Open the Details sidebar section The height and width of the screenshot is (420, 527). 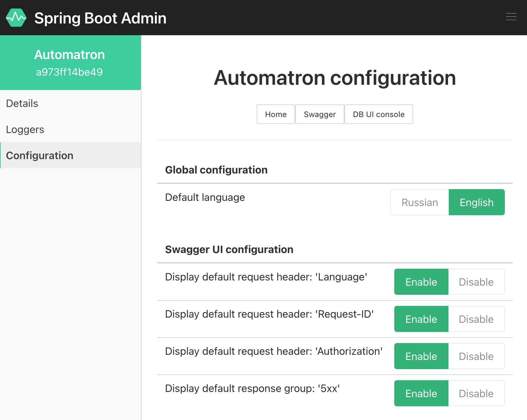pos(70,103)
